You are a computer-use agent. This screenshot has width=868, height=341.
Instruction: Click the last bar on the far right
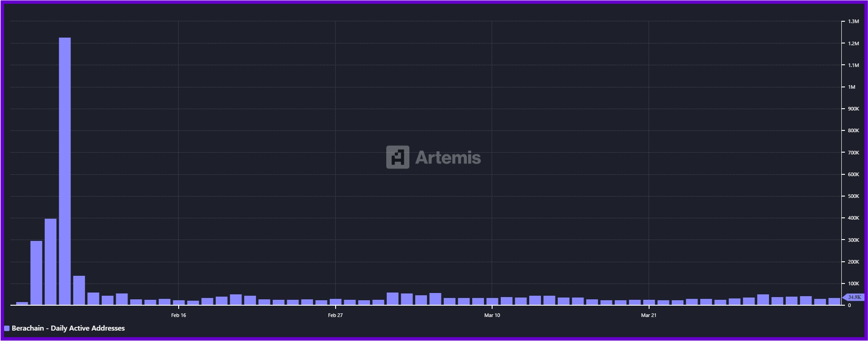click(834, 301)
